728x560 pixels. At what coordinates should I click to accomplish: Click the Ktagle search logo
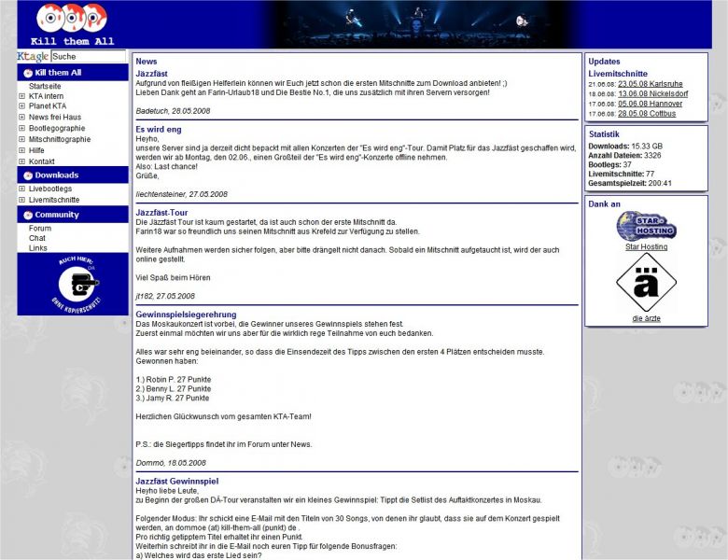pyautogui.click(x=33, y=57)
